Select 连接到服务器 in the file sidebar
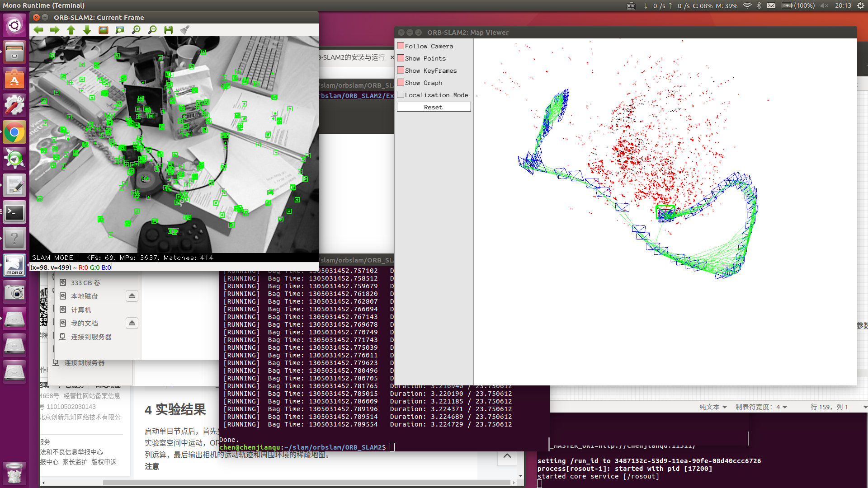The width and height of the screenshot is (868, 488). click(91, 337)
